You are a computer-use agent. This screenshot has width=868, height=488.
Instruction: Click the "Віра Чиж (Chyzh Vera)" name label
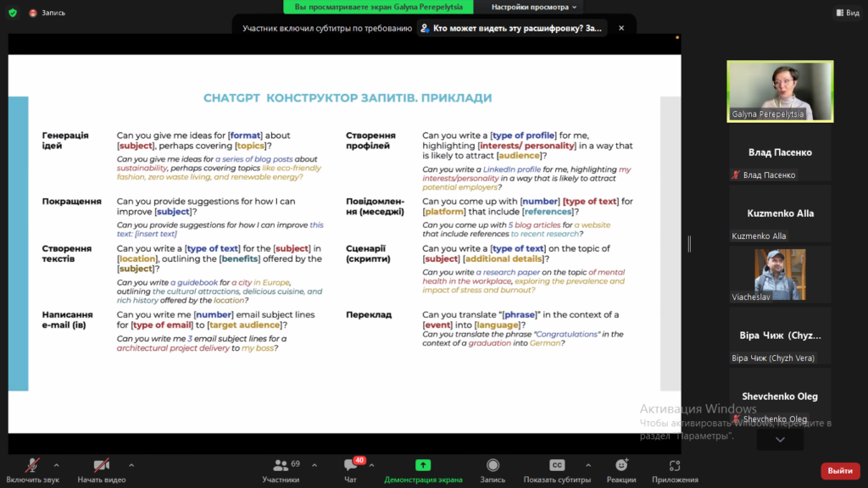coord(773,358)
